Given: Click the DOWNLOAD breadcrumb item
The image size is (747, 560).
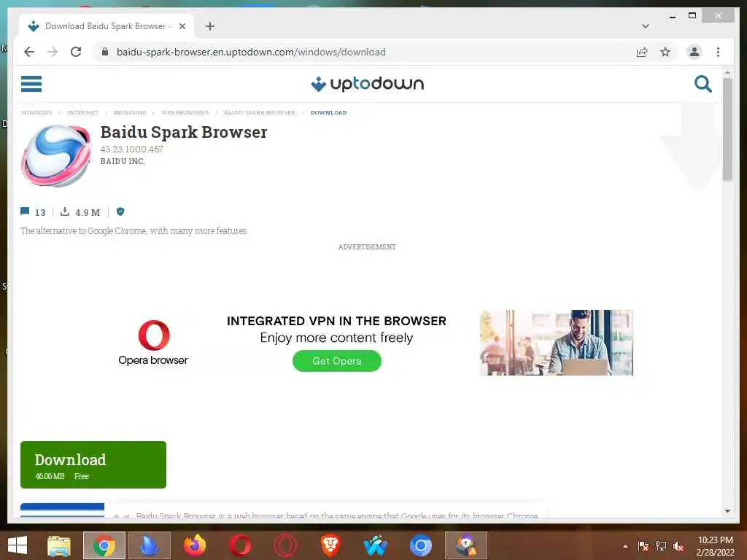Looking at the screenshot, I should pyautogui.click(x=329, y=112).
